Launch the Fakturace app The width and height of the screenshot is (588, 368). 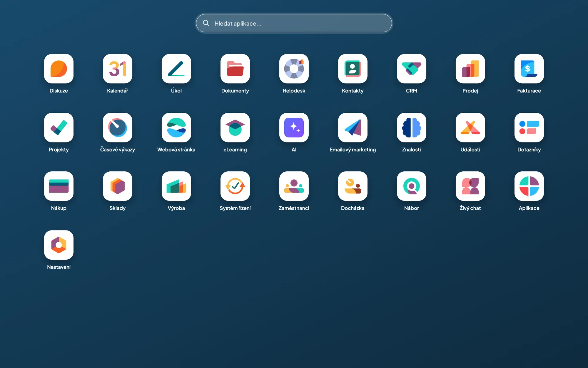pyautogui.click(x=529, y=69)
